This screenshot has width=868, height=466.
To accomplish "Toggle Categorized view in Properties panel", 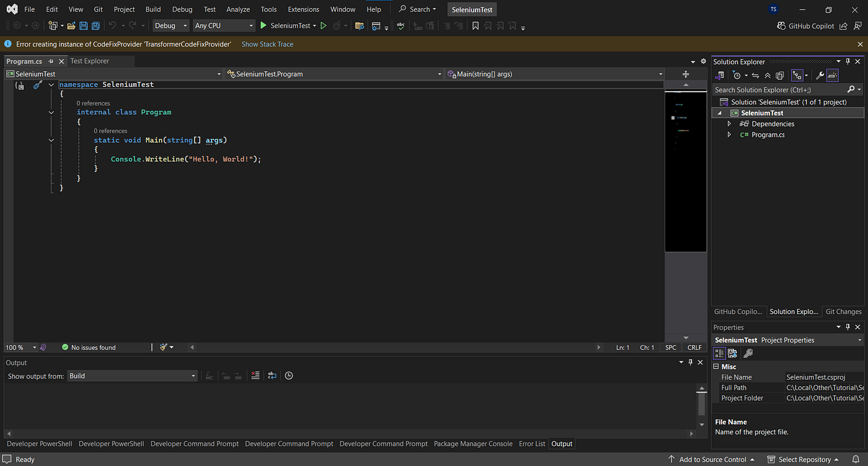I will [719, 353].
